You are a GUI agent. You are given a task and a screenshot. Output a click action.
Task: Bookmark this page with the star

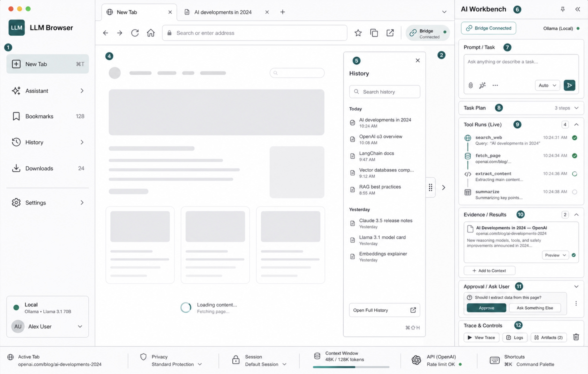(x=358, y=33)
